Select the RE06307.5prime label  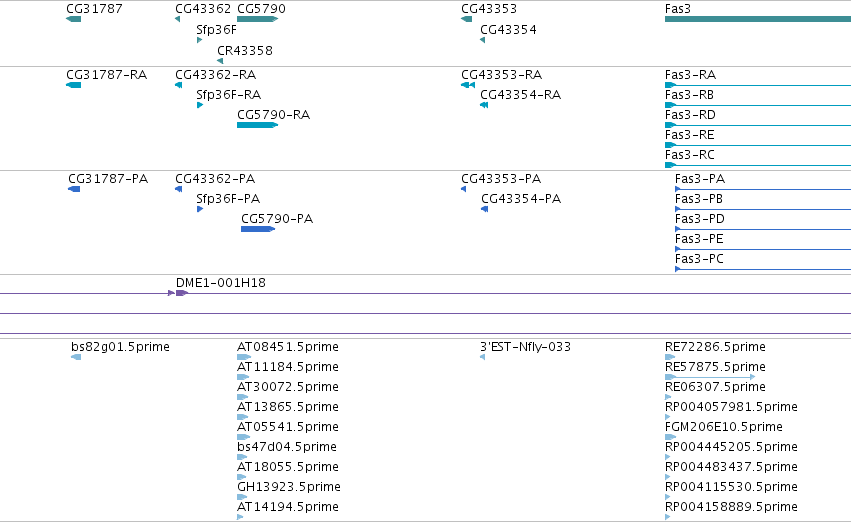[715, 387]
